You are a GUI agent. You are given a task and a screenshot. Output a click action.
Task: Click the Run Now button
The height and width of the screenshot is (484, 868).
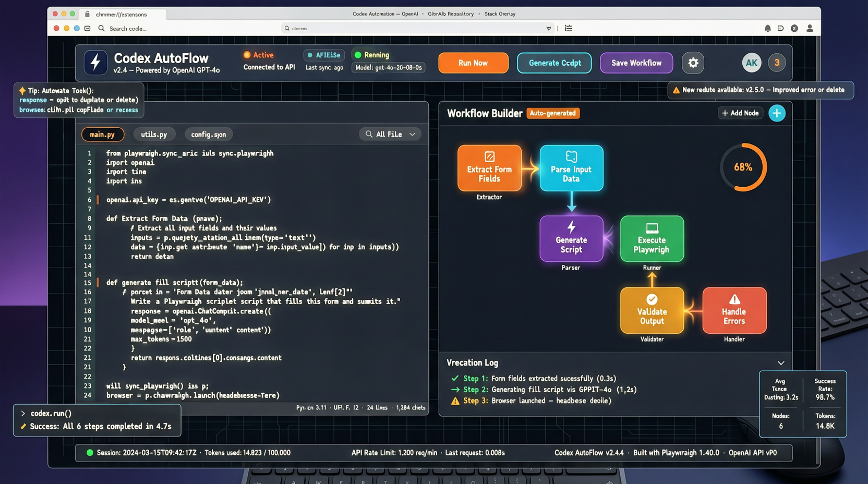pyautogui.click(x=473, y=63)
